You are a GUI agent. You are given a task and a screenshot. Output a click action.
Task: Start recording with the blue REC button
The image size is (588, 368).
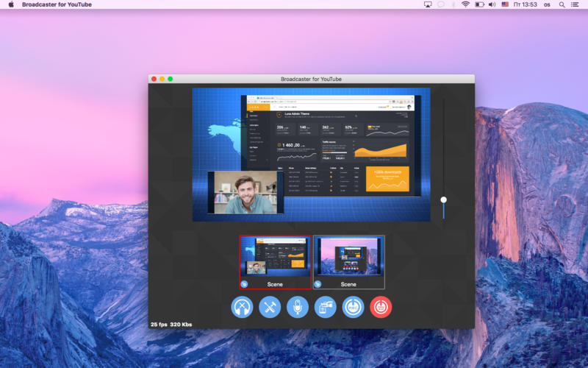click(x=353, y=307)
